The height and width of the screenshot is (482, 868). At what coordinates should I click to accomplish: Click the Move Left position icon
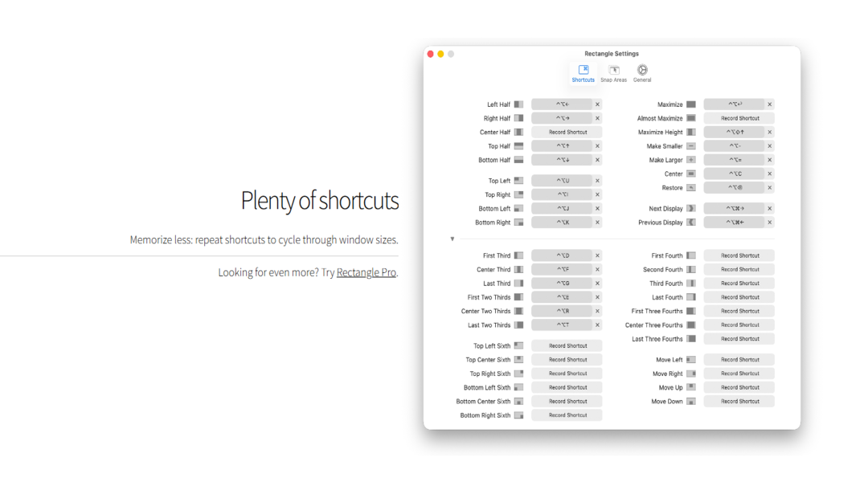(x=690, y=360)
